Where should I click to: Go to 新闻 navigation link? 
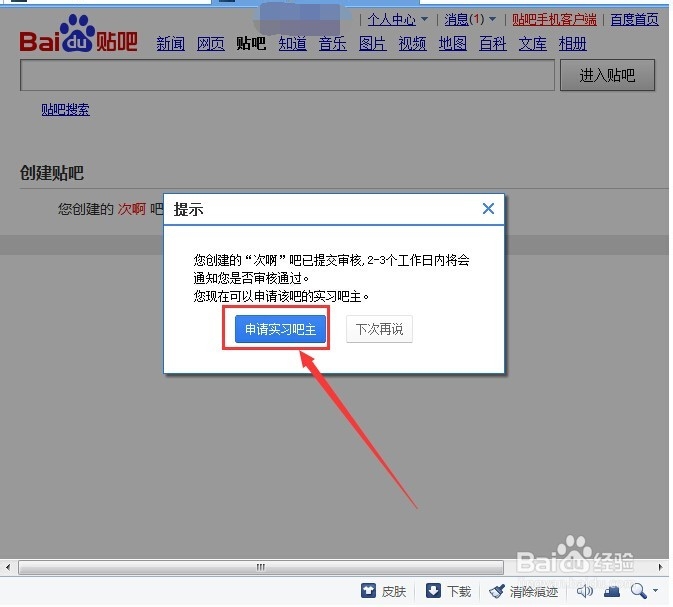[x=170, y=44]
